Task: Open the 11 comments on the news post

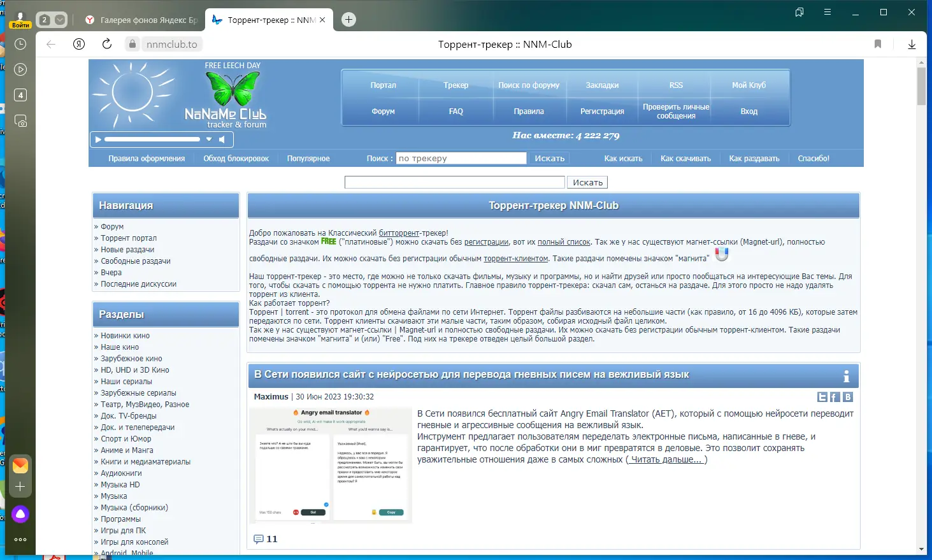Action: (266, 539)
